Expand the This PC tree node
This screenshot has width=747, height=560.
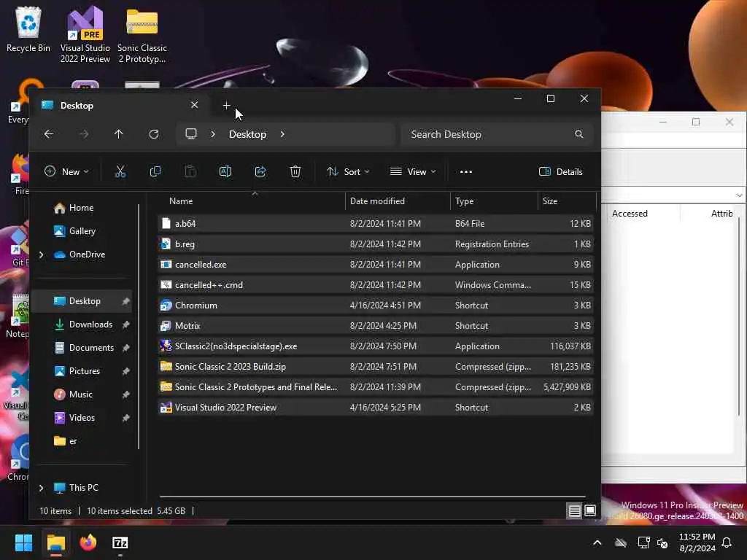(x=42, y=488)
